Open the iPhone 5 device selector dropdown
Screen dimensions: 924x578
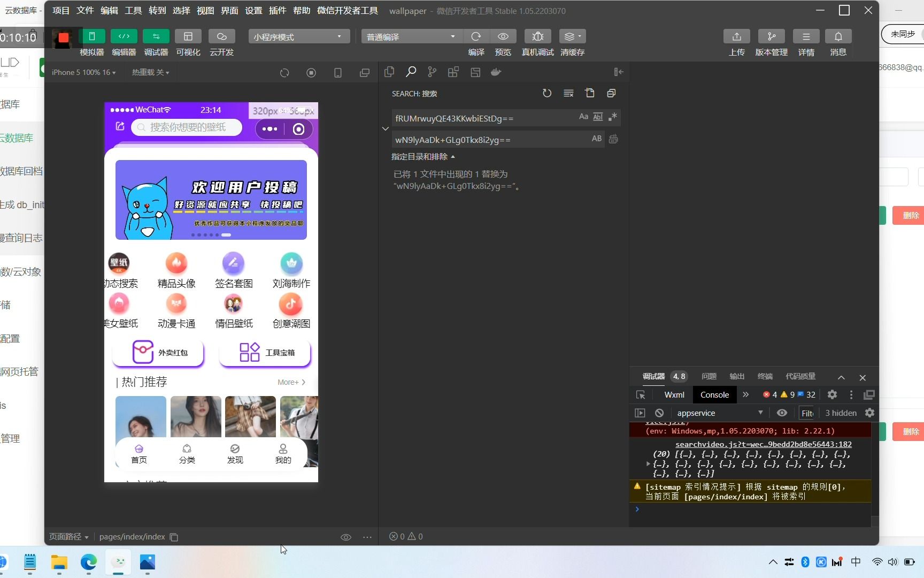coord(83,72)
